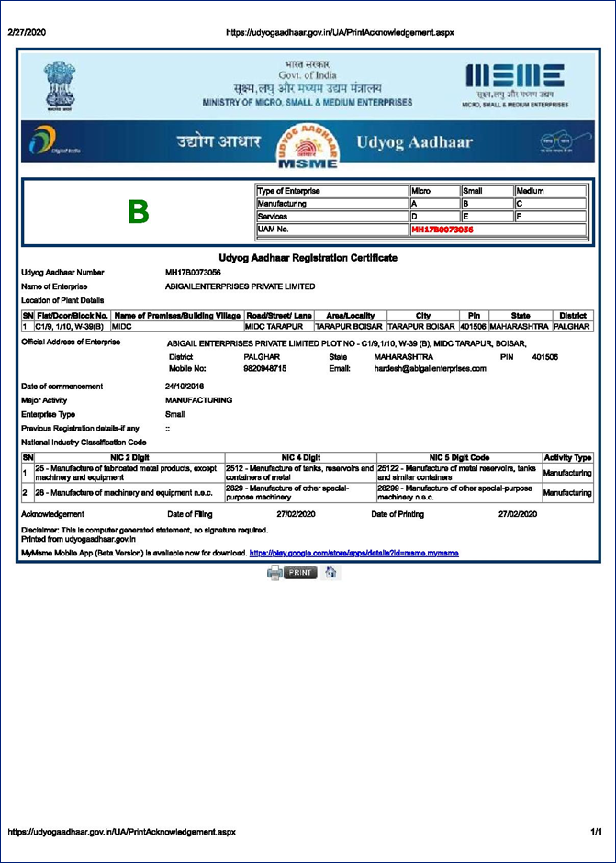Click the MANUFACTURING major activity value

pos(198,400)
